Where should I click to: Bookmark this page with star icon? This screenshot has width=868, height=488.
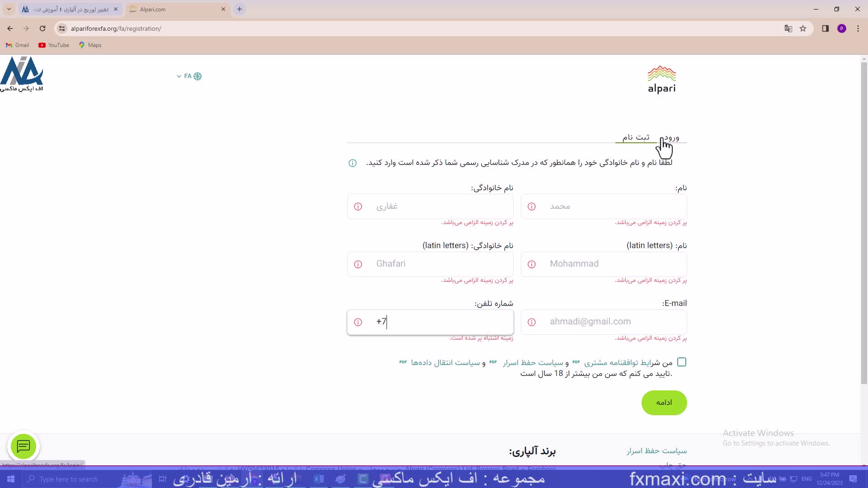[803, 28]
